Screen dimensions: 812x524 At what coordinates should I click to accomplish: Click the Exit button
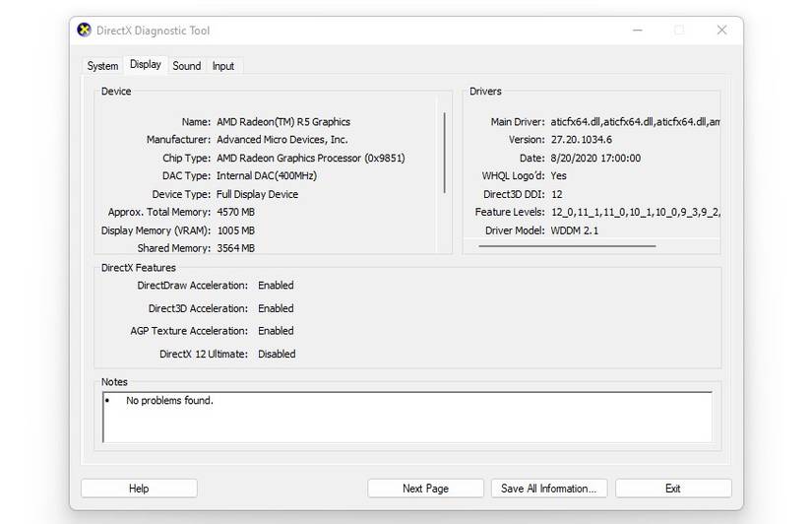point(673,489)
